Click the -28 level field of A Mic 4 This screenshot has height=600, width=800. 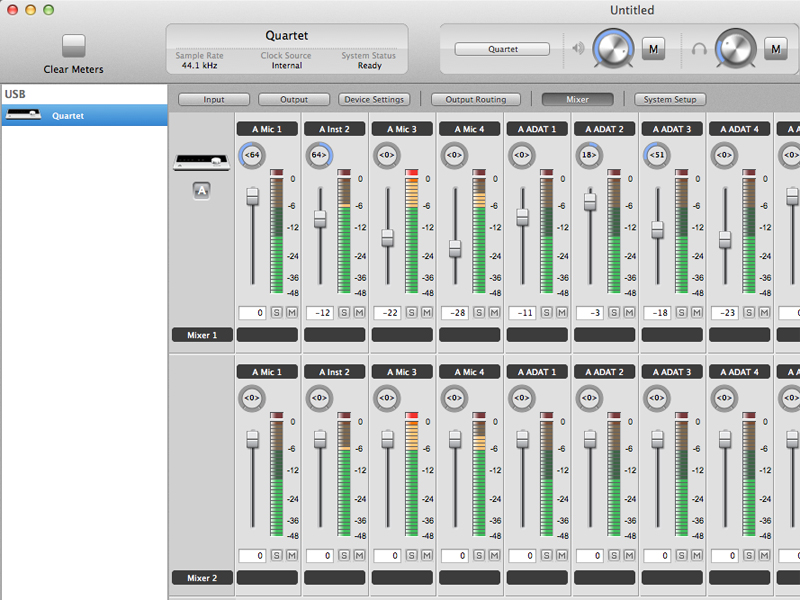click(455, 313)
